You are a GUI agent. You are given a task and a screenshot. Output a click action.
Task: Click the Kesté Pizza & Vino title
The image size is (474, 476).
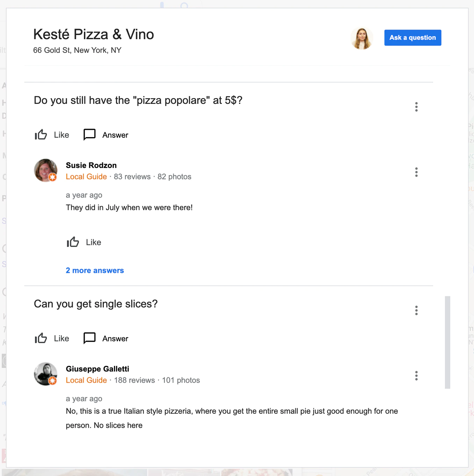94,34
